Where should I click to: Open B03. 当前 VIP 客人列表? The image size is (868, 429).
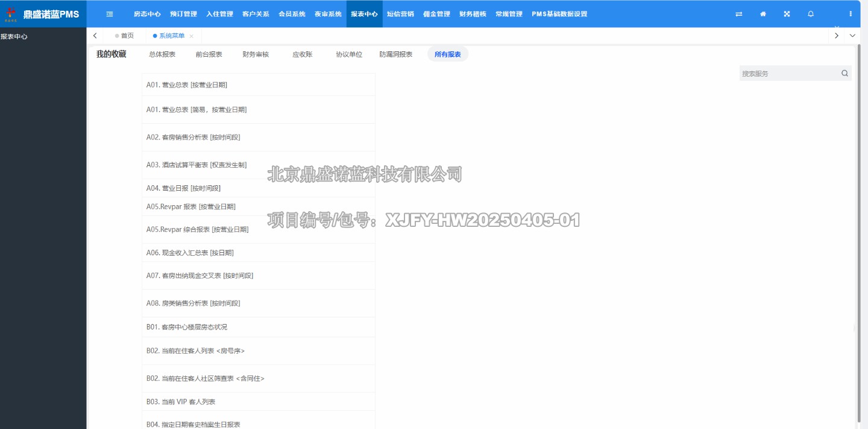pos(258,402)
